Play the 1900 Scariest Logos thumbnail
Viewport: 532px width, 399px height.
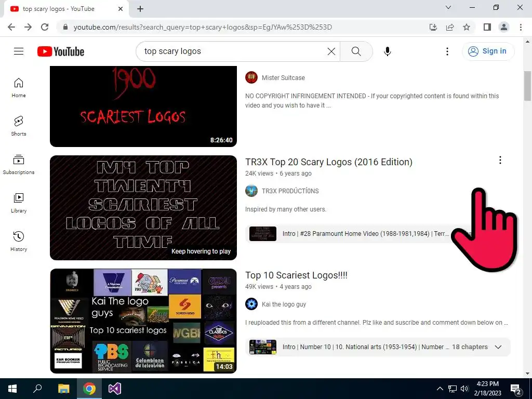(143, 107)
